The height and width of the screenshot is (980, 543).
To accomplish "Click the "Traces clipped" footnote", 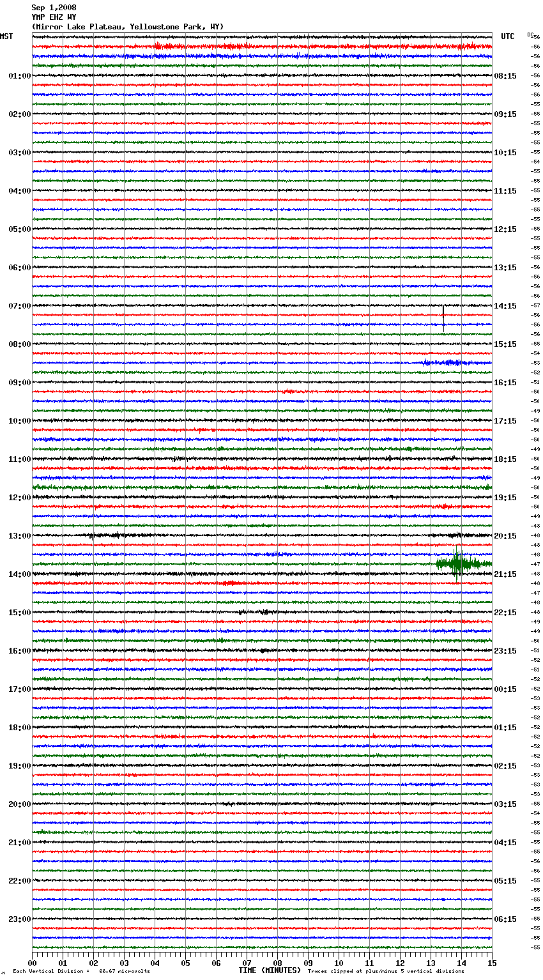I will tap(386, 972).
